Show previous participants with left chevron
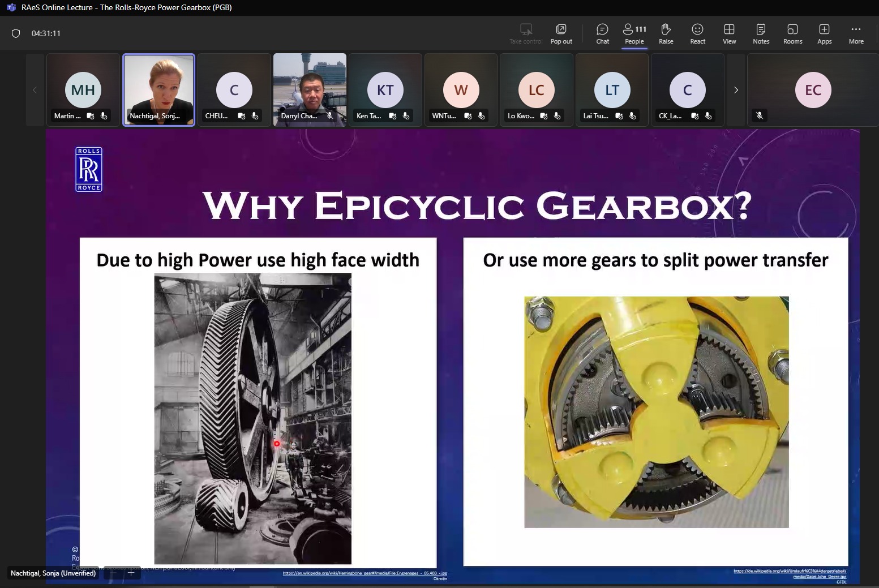Viewport: 879px width, 588px height. 35,90
